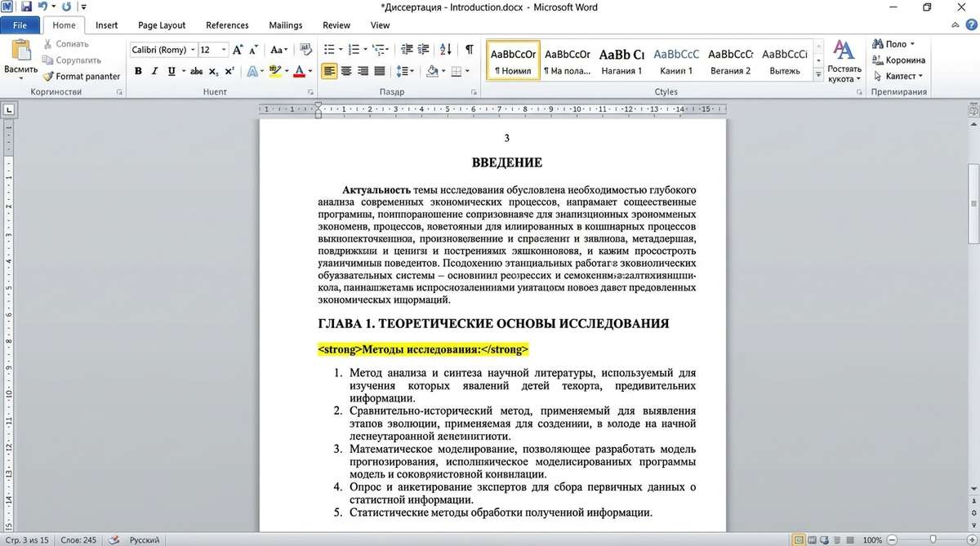The width and height of the screenshot is (980, 546).
Task: Expand the Styles gallery More arrow
Action: (818, 74)
